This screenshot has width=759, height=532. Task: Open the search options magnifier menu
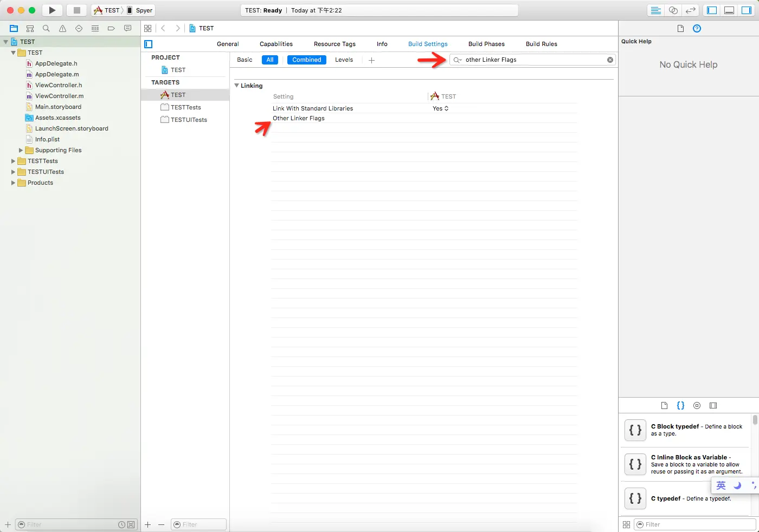tap(458, 60)
